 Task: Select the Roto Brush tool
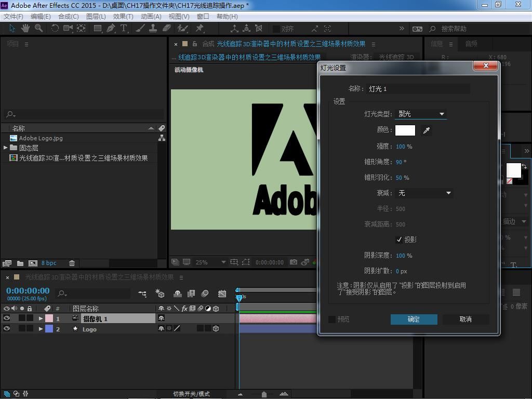(x=182, y=29)
